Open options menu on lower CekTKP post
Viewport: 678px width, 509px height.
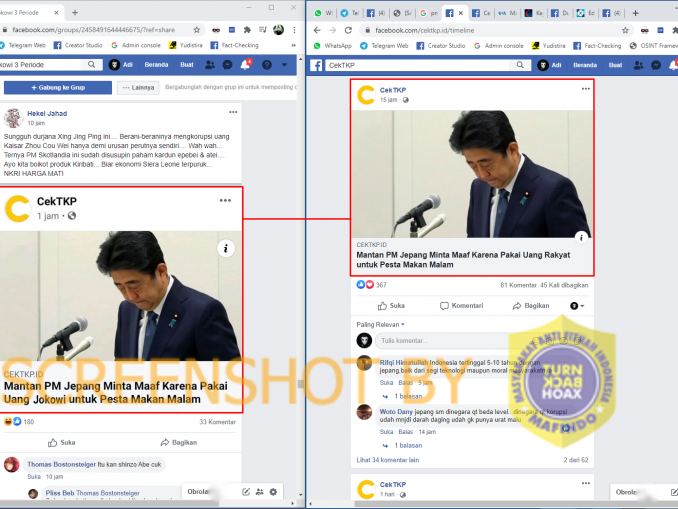point(585,483)
